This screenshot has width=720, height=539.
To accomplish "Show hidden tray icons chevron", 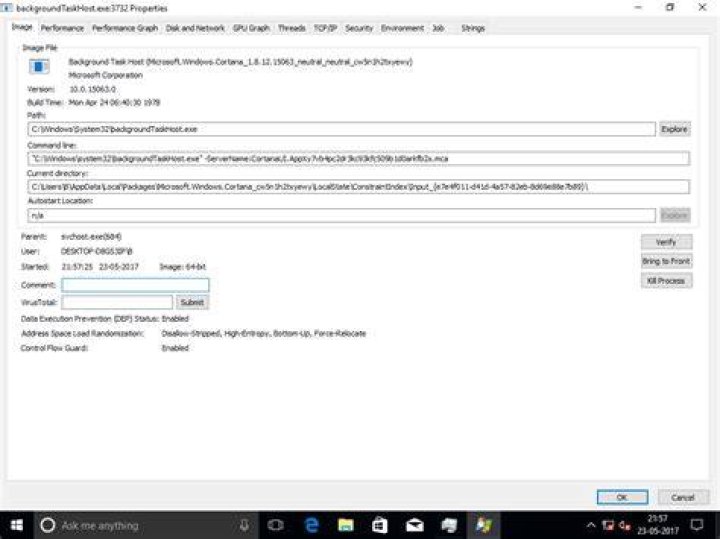I will click(591, 525).
